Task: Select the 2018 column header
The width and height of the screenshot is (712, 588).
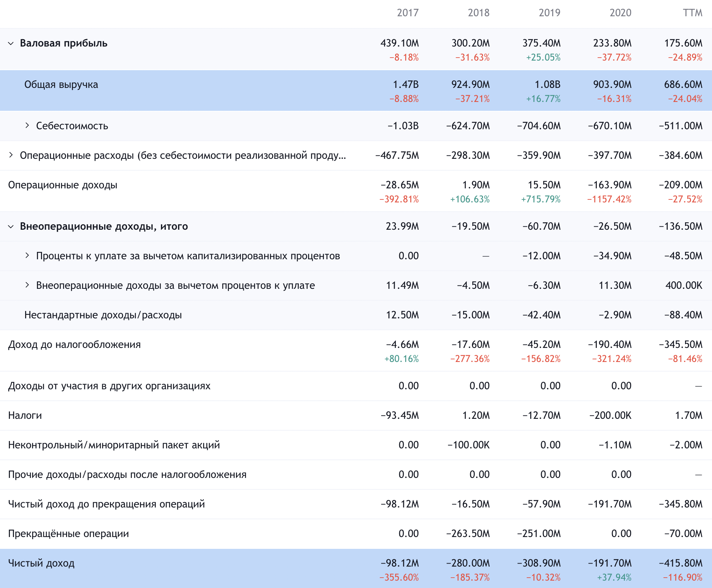Action: tap(479, 13)
